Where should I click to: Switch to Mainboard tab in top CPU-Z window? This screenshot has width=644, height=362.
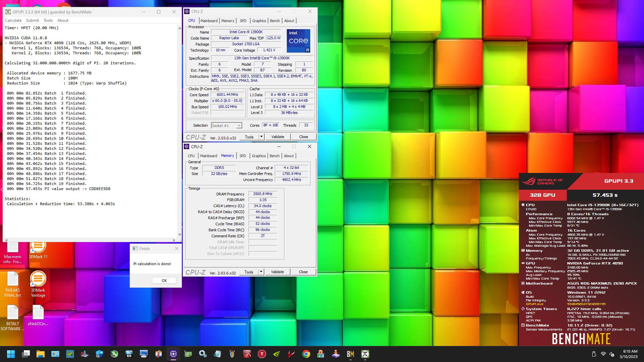click(x=209, y=21)
